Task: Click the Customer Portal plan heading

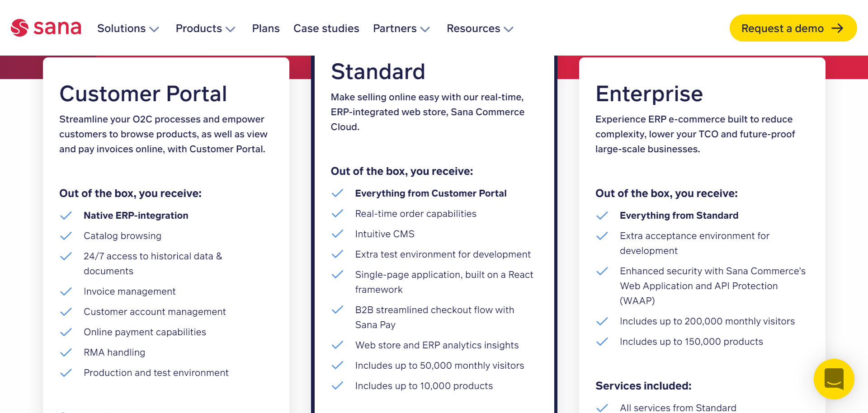Action: tap(143, 94)
